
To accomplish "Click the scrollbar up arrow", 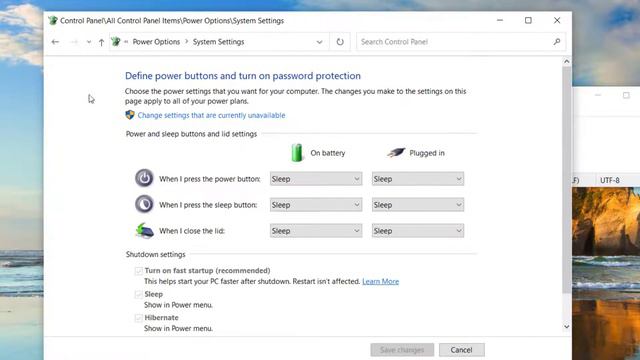I will pos(567,62).
